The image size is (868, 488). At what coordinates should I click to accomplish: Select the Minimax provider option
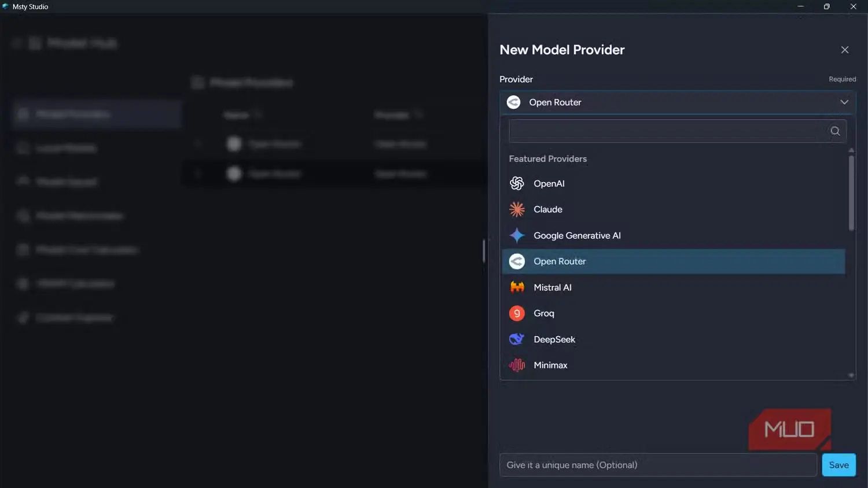[674, 365]
